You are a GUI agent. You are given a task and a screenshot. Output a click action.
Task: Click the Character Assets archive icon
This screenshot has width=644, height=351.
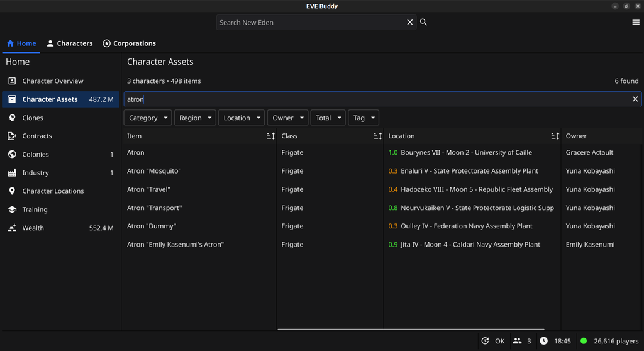[12, 99]
